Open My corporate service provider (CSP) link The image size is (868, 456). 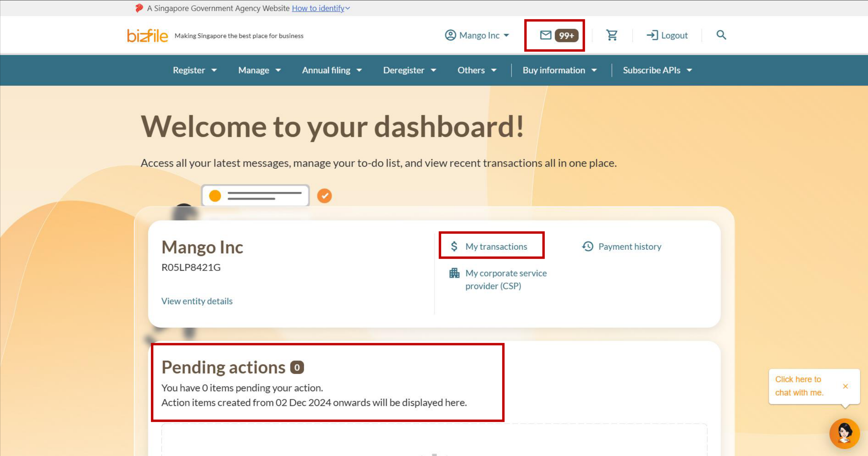pyautogui.click(x=506, y=279)
